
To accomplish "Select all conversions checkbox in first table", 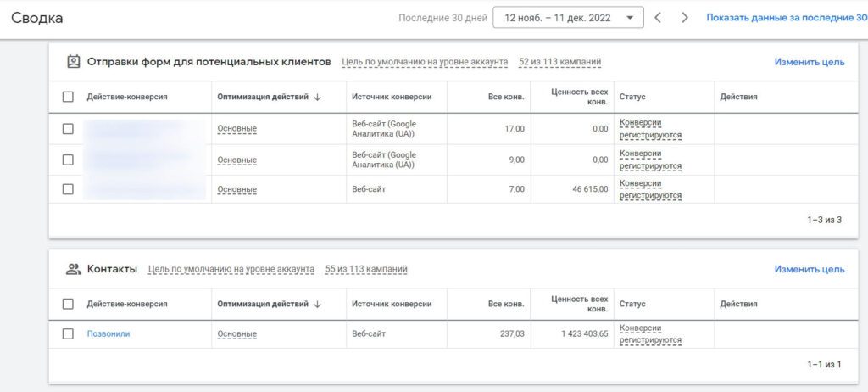I will coord(68,97).
